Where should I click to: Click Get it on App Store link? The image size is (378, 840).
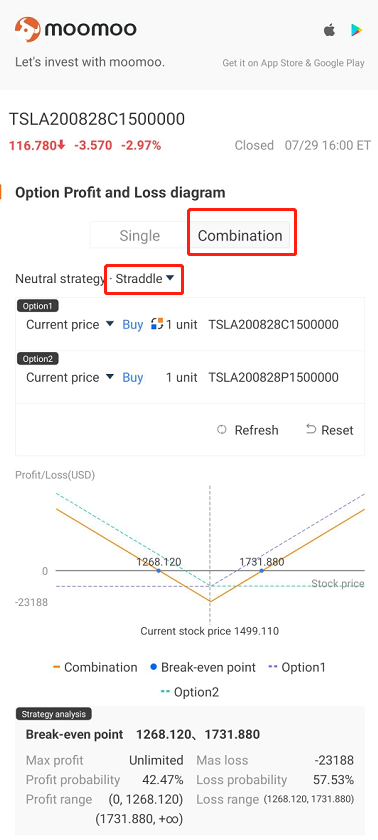(x=293, y=63)
